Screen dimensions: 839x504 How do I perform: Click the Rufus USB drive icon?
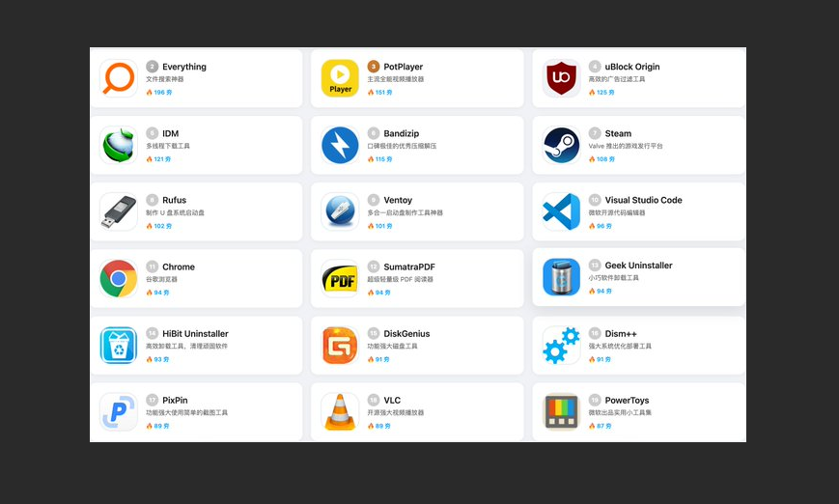118,211
